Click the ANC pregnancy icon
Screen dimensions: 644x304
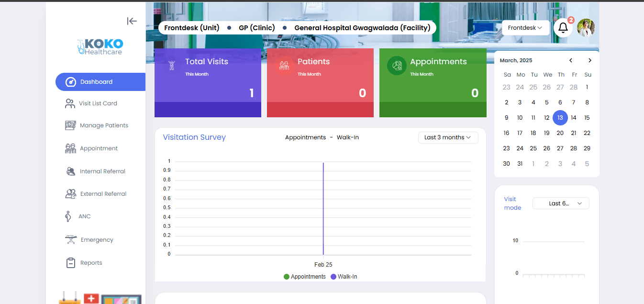pos(68,216)
